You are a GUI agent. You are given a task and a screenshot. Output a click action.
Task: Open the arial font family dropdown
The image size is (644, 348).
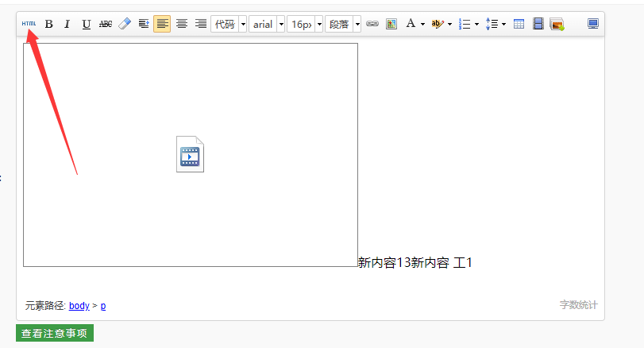[267, 25]
